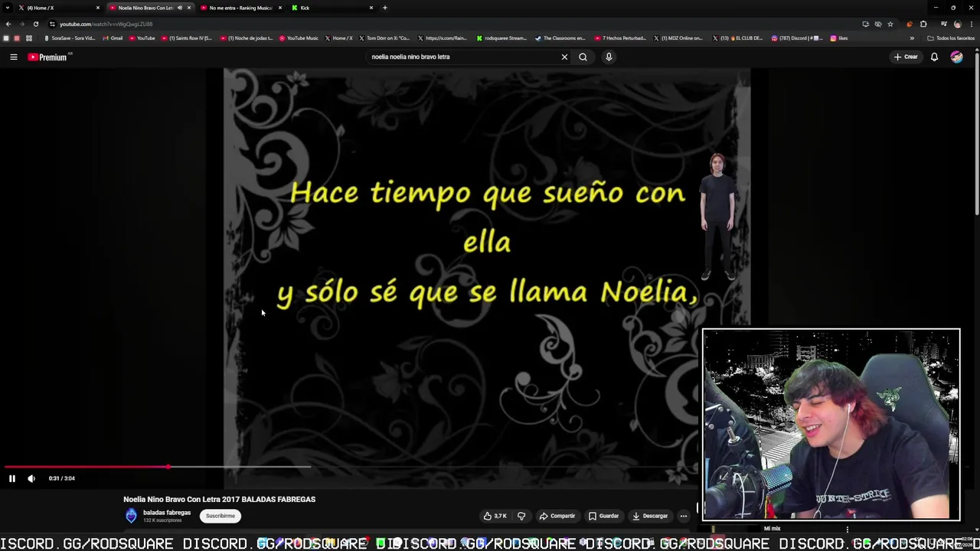Open the orange extension icon
The height and width of the screenshot is (551, 980).
910,24
